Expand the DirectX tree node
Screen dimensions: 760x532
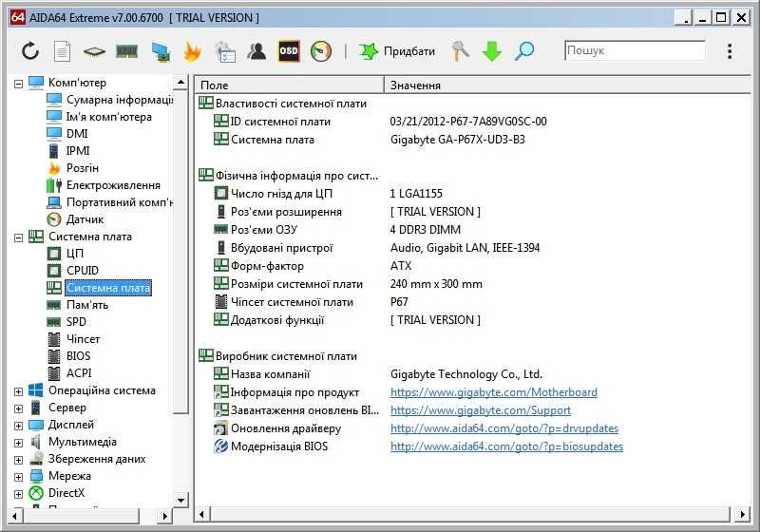click(18, 494)
